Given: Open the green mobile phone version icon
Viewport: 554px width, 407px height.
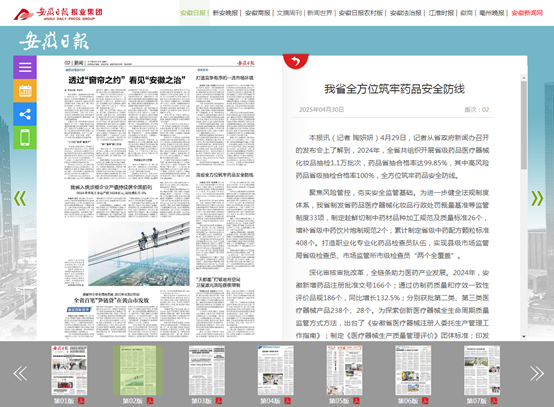Looking at the screenshot, I should pos(25,137).
